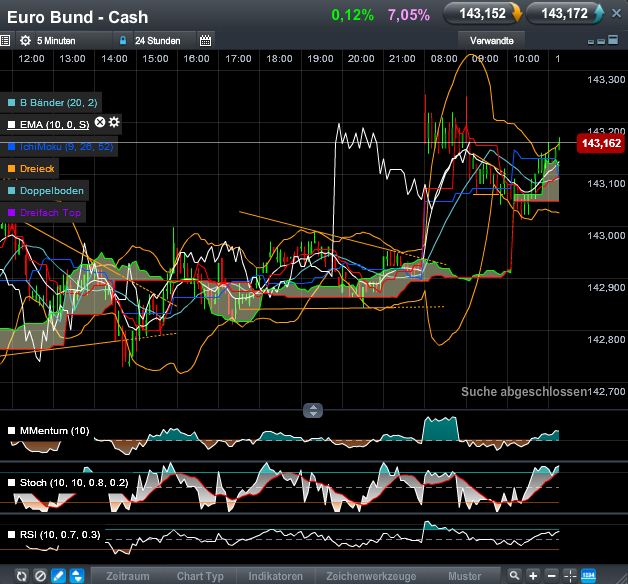The image size is (628, 584).
Task: Close the Euro Bund chart panel
Action: click(616, 13)
